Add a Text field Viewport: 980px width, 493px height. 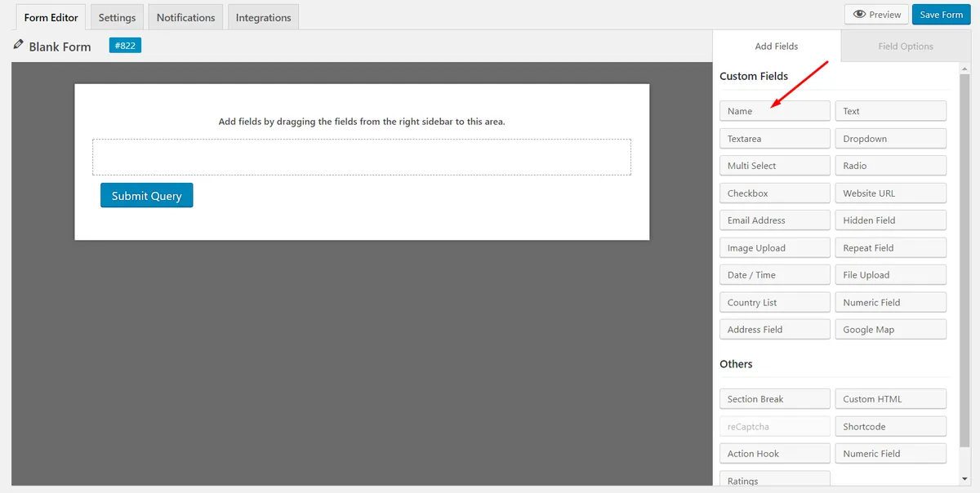890,111
